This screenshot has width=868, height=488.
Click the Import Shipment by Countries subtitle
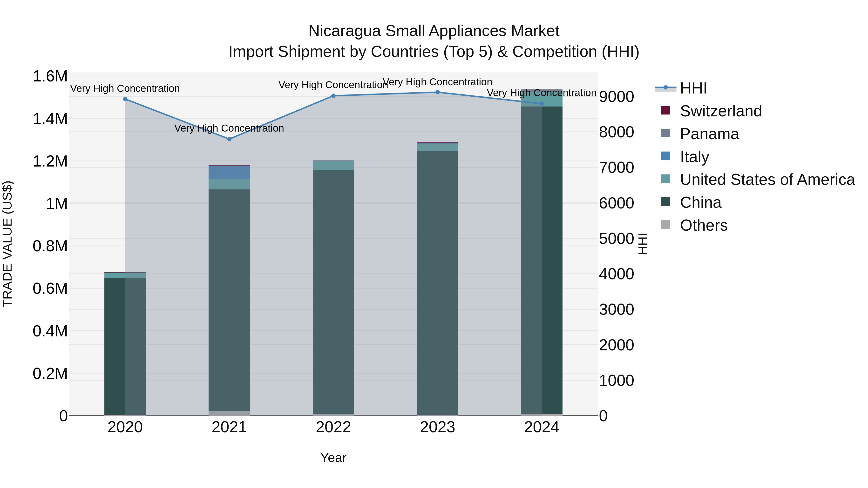point(434,52)
